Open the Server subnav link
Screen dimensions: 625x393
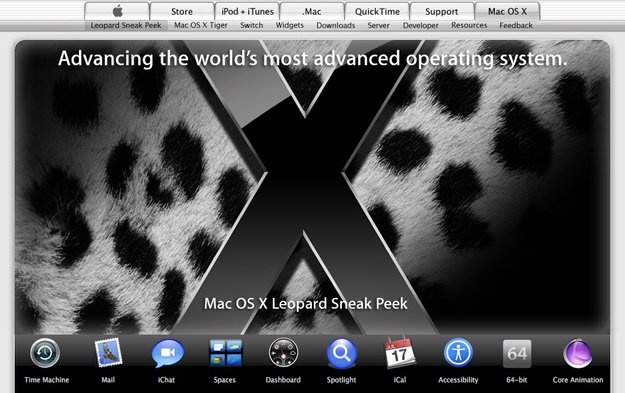(378, 25)
